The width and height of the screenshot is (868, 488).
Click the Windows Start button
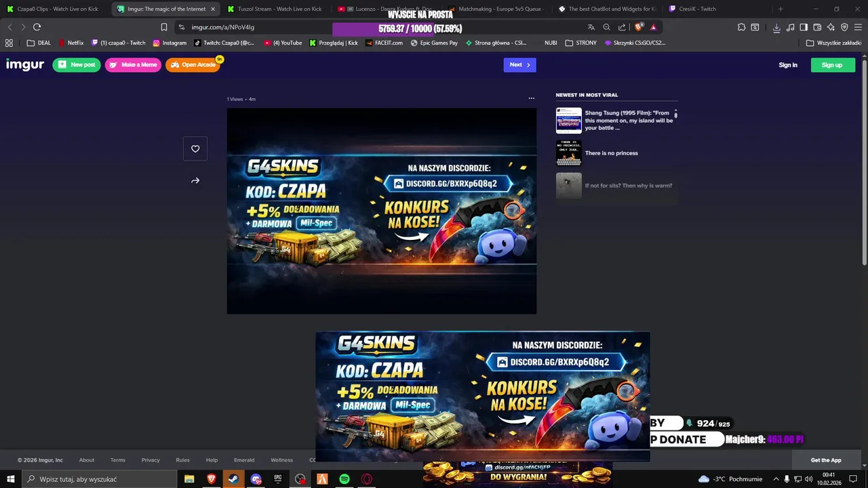(x=11, y=479)
